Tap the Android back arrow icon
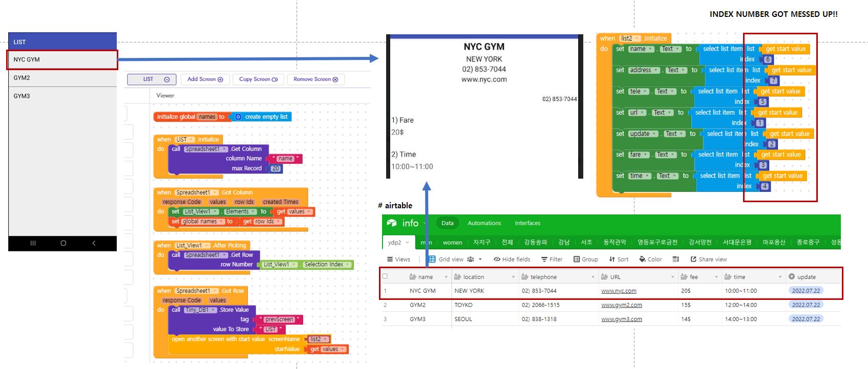Image resolution: width=868 pixels, height=369 pixels. click(94, 243)
